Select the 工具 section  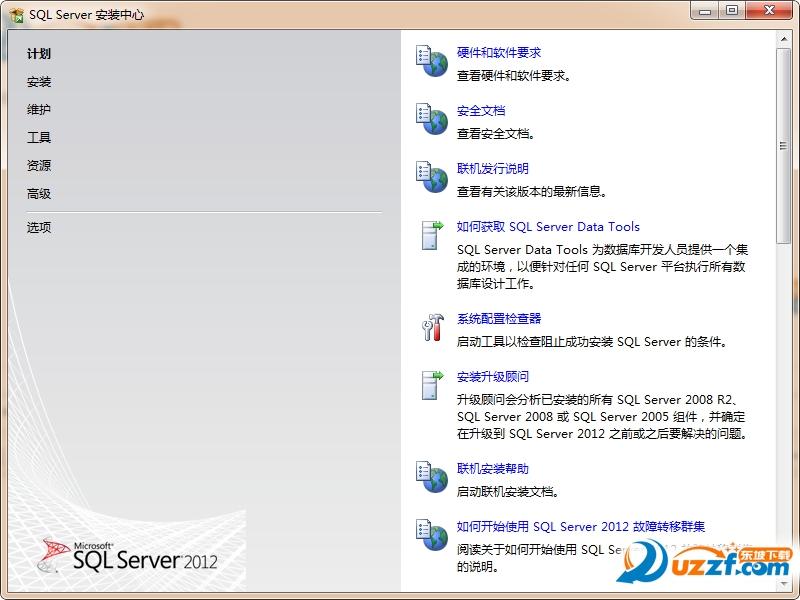pyautogui.click(x=38, y=137)
